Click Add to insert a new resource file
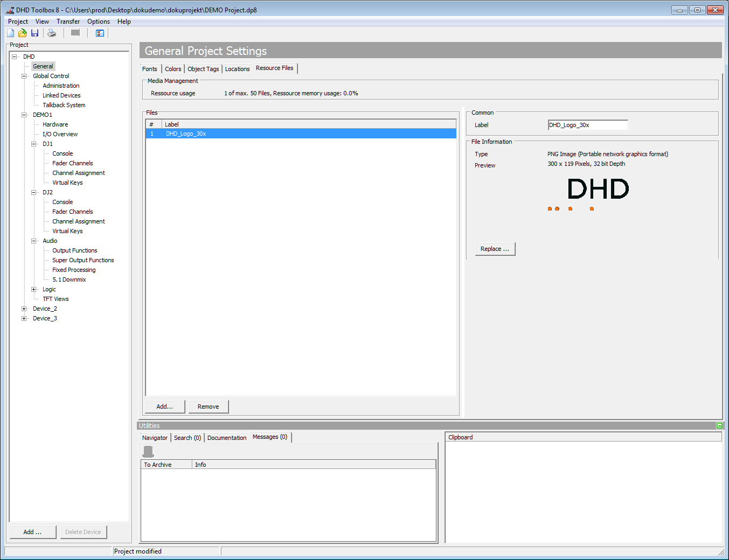This screenshot has width=729, height=560. (x=164, y=406)
